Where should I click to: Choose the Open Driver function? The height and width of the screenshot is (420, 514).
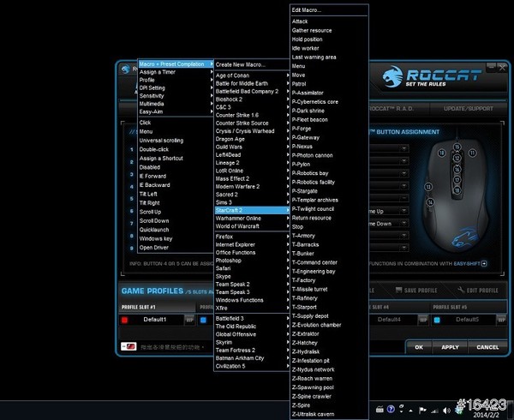[x=176, y=248]
